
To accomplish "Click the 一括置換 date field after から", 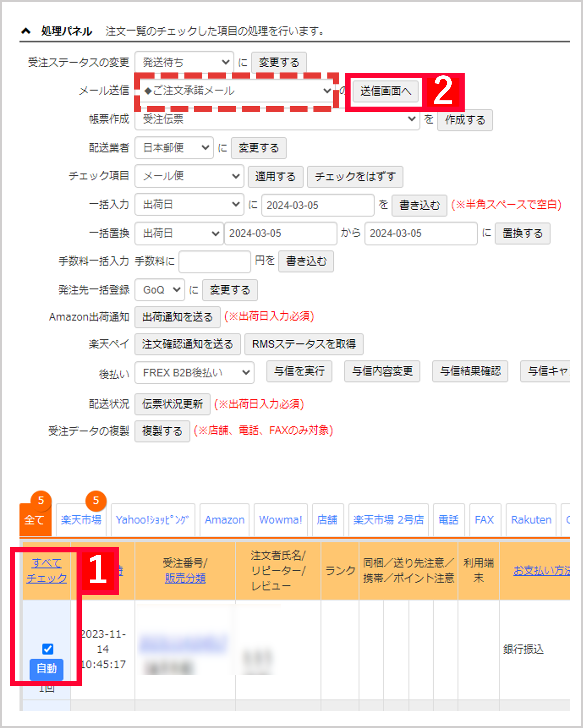I will pos(421,233).
